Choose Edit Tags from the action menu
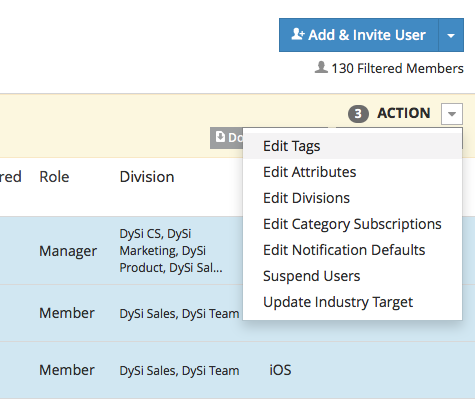The width and height of the screenshot is (475, 399). pos(353,146)
